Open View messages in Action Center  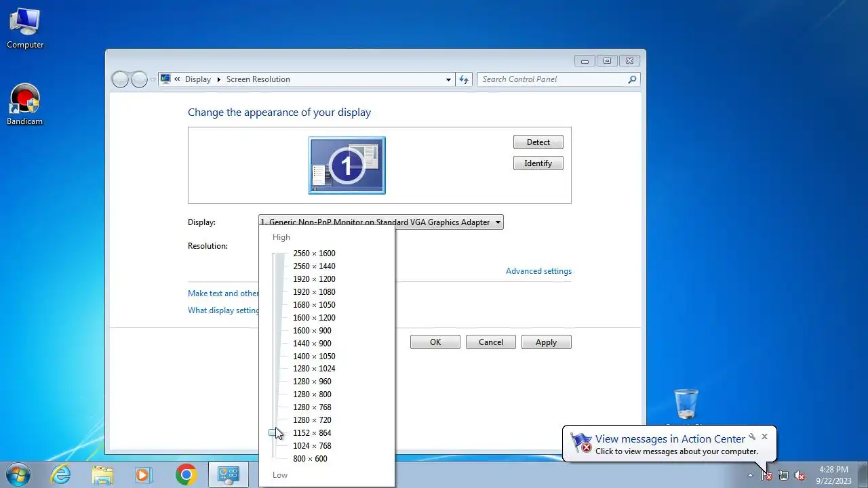pyautogui.click(x=670, y=439)
